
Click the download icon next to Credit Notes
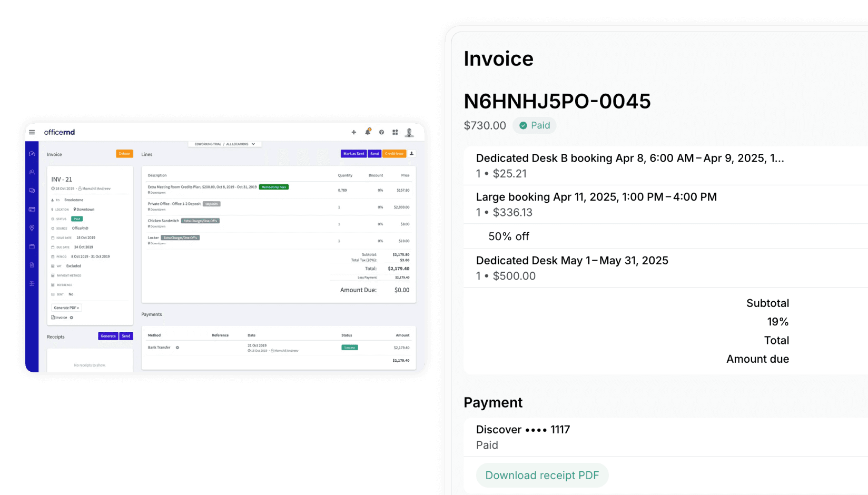tap(412, 153)
